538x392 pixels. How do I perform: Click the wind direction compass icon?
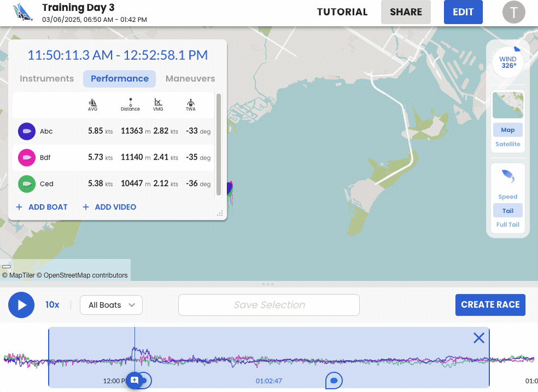click(507, 62)
